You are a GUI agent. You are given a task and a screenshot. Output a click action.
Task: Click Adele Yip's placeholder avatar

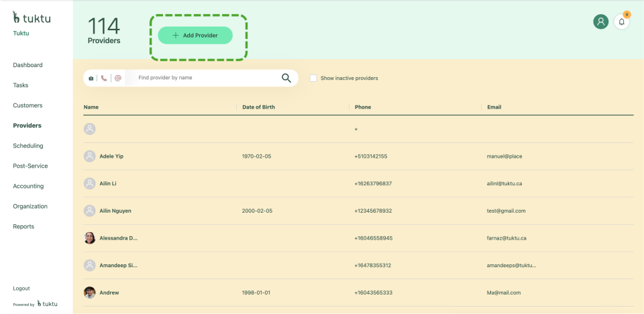pos(89,156)
